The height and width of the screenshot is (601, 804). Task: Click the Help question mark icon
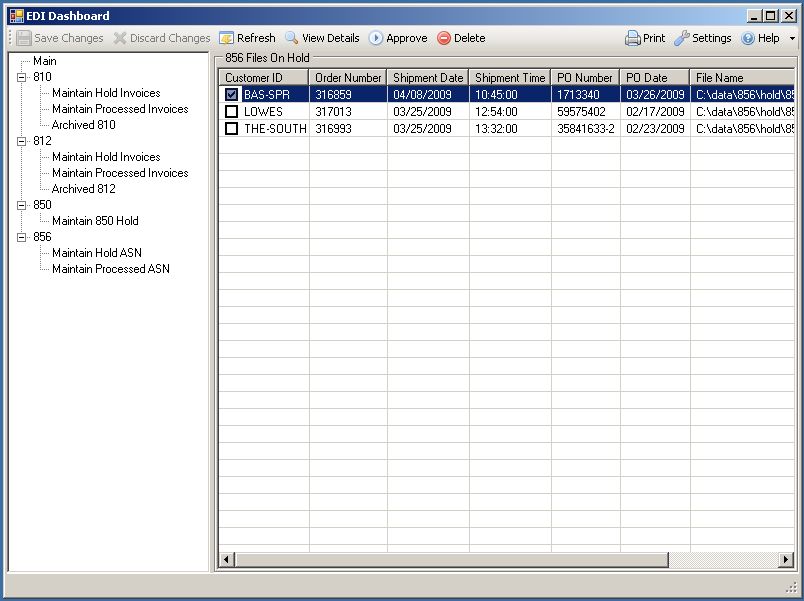[748, 38]
